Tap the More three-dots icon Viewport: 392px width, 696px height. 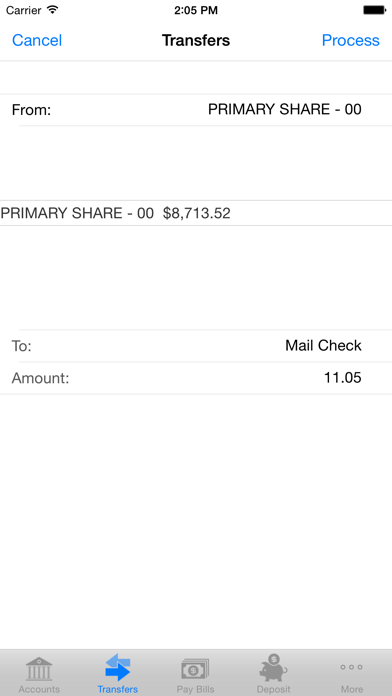pos(352,667)
